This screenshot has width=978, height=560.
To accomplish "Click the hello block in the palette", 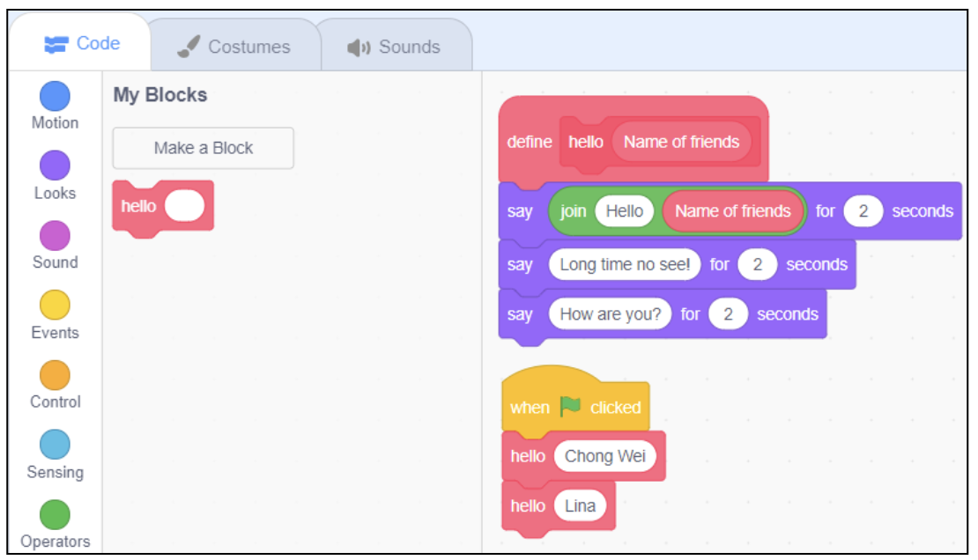I will tap(138, 206).
